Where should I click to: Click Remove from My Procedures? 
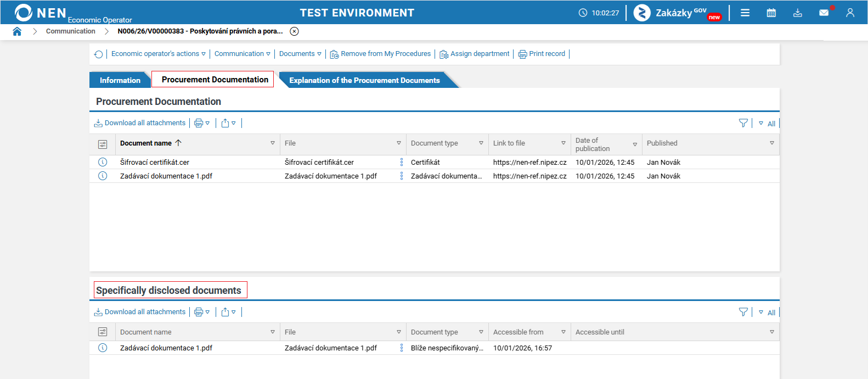380,54
